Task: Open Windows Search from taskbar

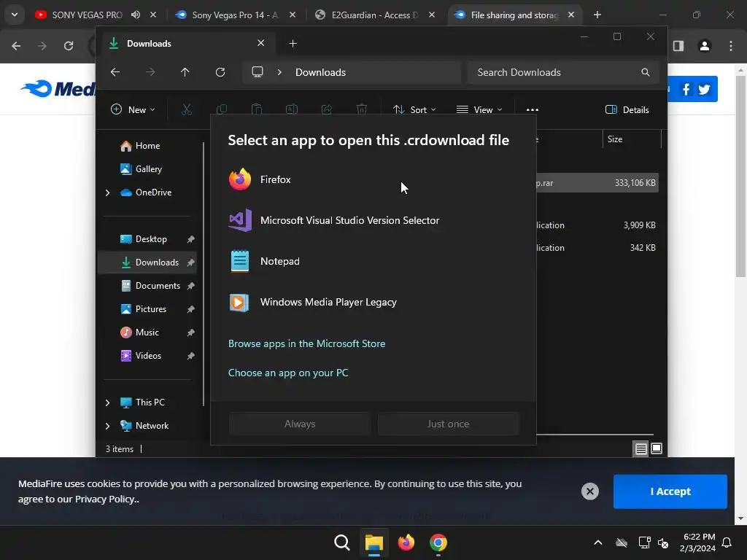Action: [342, 542]
